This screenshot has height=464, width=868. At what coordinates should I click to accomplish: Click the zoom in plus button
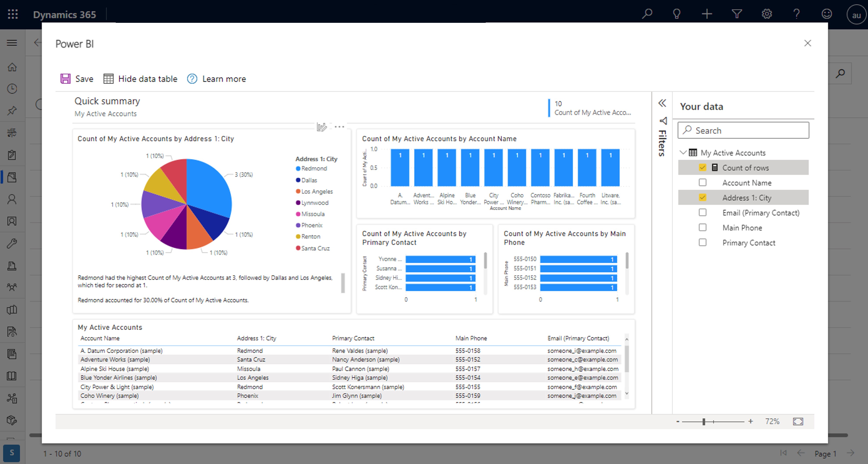coord(750,421)
